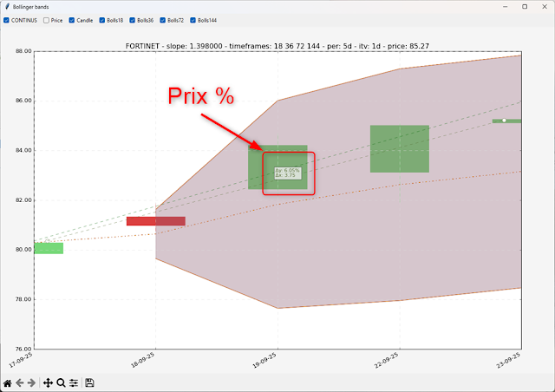Open the Configure subplots settings
The width and height of the screenshot is (555, 392).
tap(74, 382)
